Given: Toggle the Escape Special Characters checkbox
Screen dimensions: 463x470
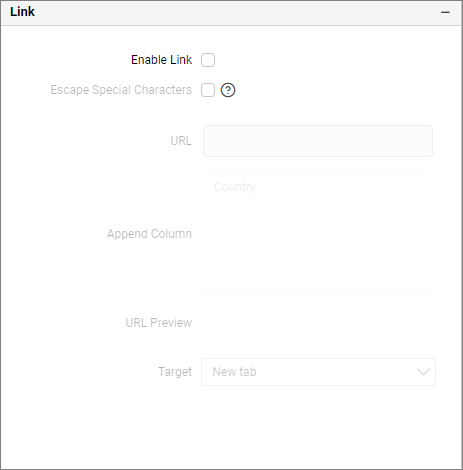Looking at the screenshot, I should (208, 90).
